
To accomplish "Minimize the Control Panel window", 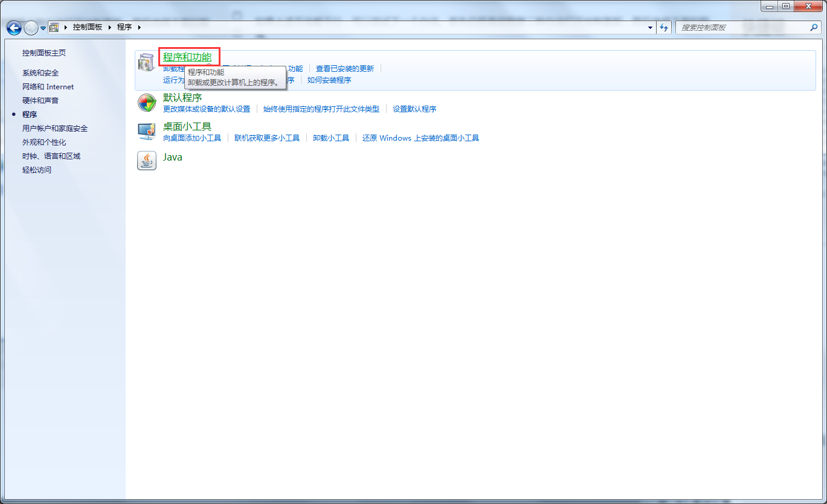I will point(769,6).
